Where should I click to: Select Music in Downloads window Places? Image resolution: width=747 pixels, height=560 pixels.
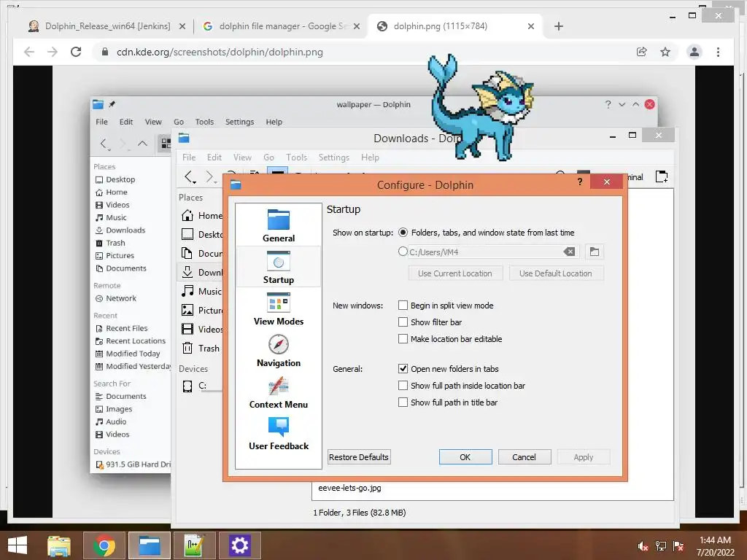[202, 292]
